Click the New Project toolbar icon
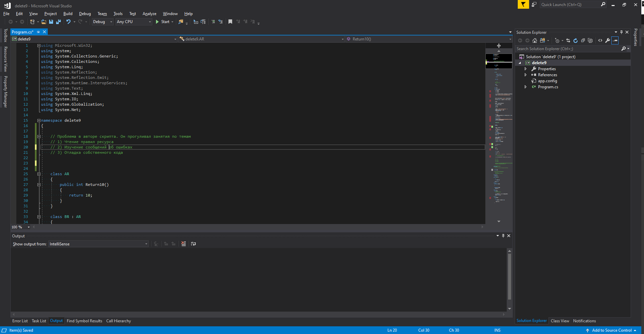644x334 pixels. 32,22
